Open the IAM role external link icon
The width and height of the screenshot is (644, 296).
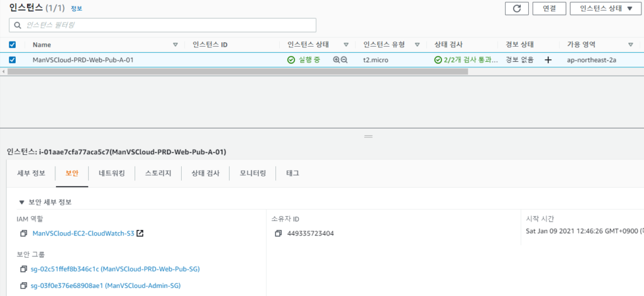point(140,234)
